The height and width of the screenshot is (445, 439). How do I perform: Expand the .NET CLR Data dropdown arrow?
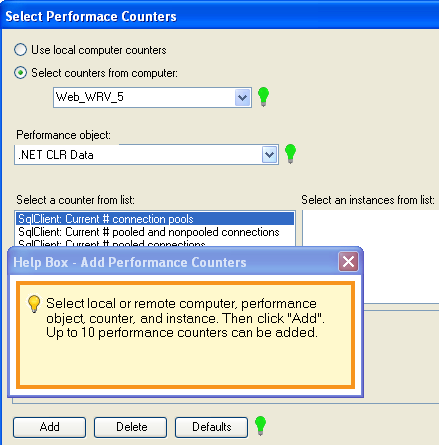269,155
